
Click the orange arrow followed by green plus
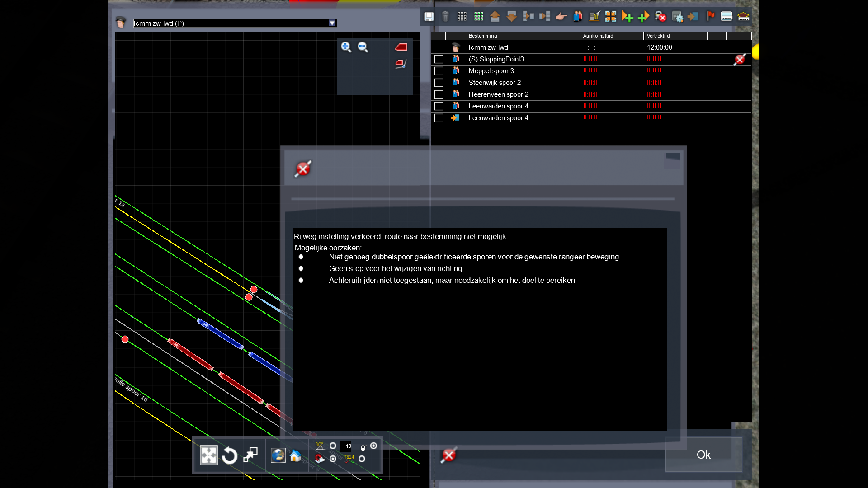[x=627, y=17]
